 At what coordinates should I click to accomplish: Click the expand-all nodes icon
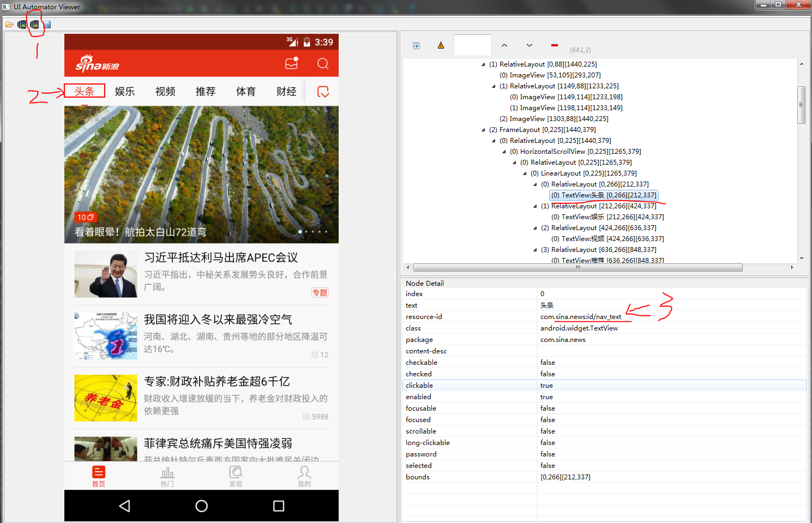coord(417,45)
